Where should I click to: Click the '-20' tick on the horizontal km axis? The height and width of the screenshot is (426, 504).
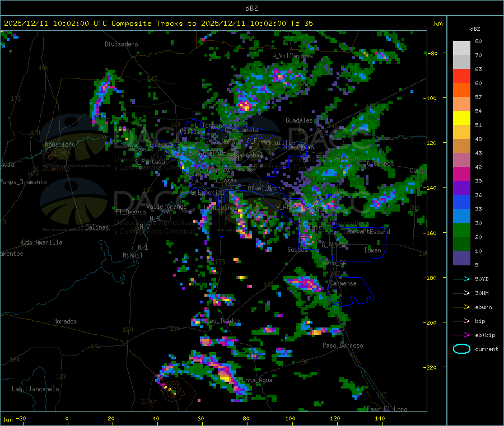point(21,418)
